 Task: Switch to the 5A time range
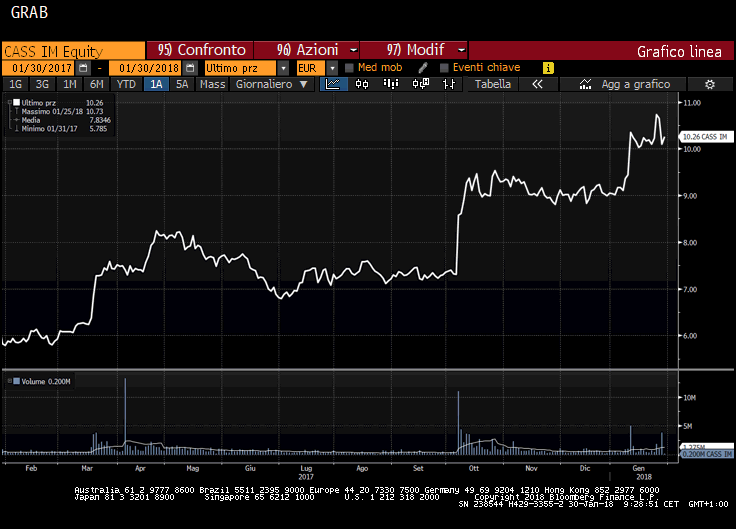pyautogui.click(x=182, y=85)
